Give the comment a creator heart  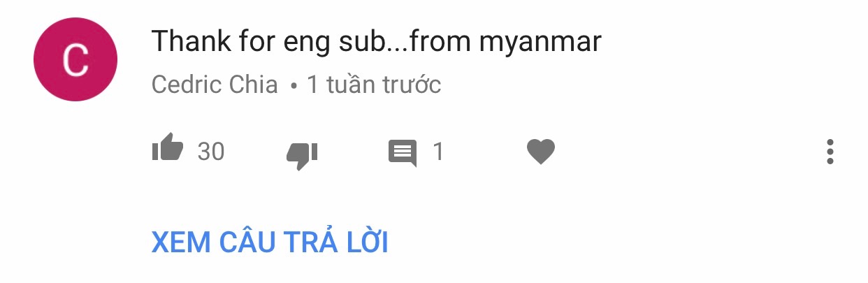click(540, 152)
